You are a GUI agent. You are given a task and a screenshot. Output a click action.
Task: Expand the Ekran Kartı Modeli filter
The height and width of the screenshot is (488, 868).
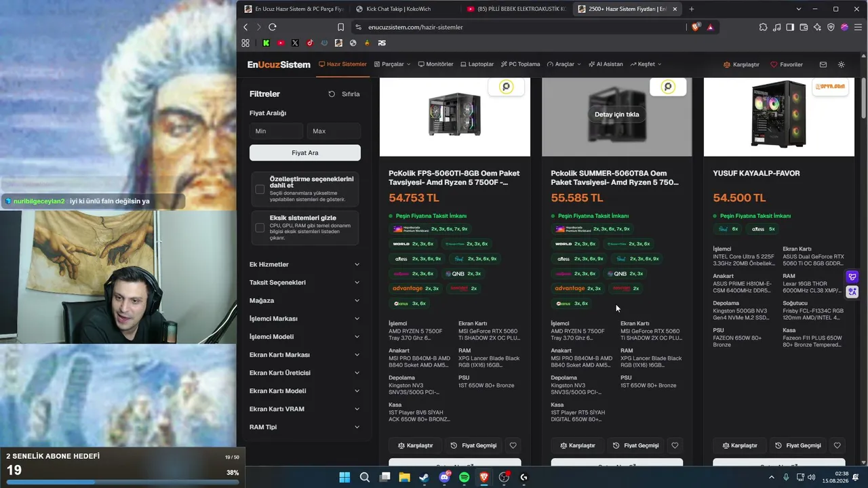pyautogui.click(x=304, y=391)
